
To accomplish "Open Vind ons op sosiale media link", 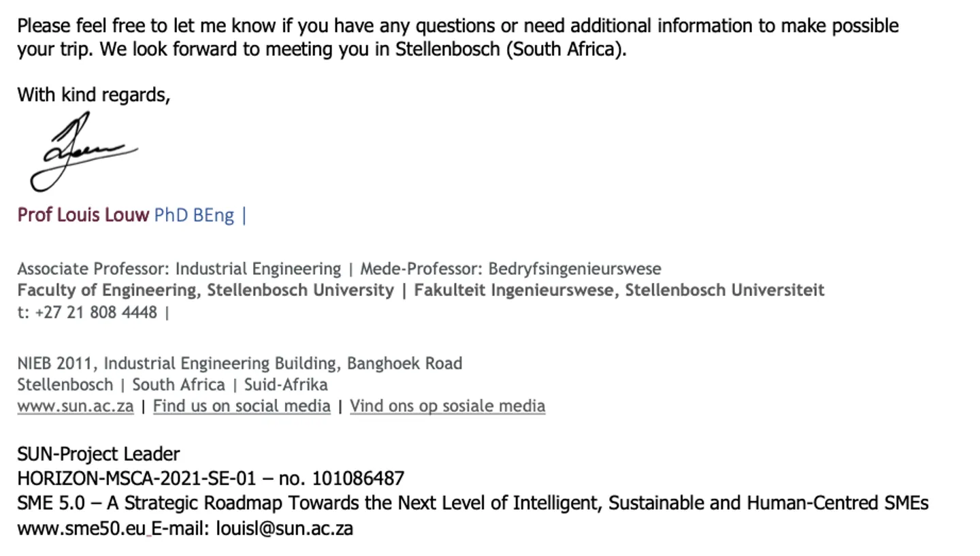I will 447,406.
